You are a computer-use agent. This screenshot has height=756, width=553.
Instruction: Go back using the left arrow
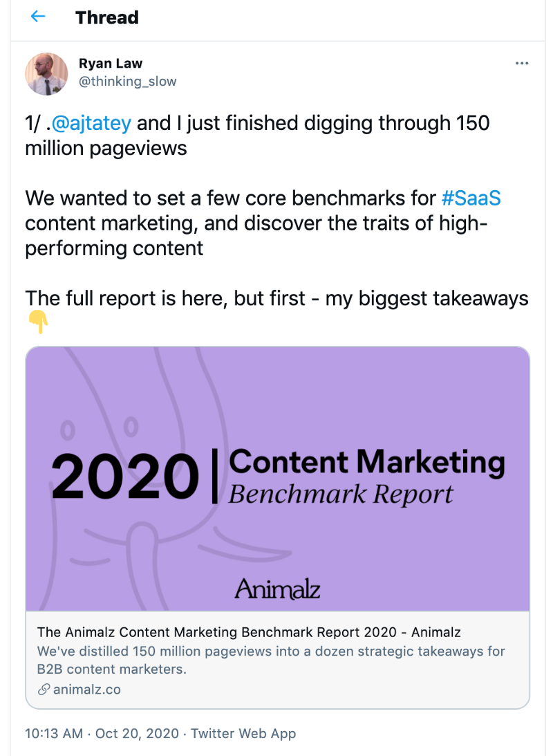point(37,17)
